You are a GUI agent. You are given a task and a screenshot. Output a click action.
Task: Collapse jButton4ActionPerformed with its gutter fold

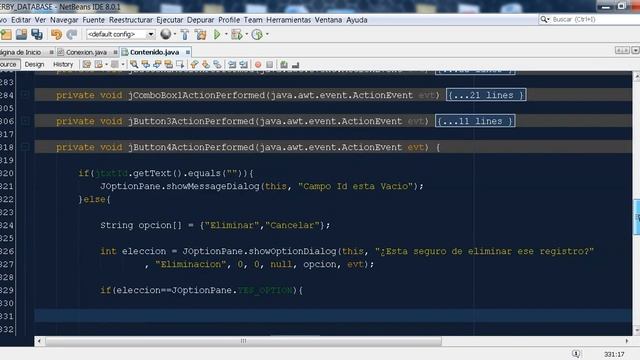(x=25, y=147)
